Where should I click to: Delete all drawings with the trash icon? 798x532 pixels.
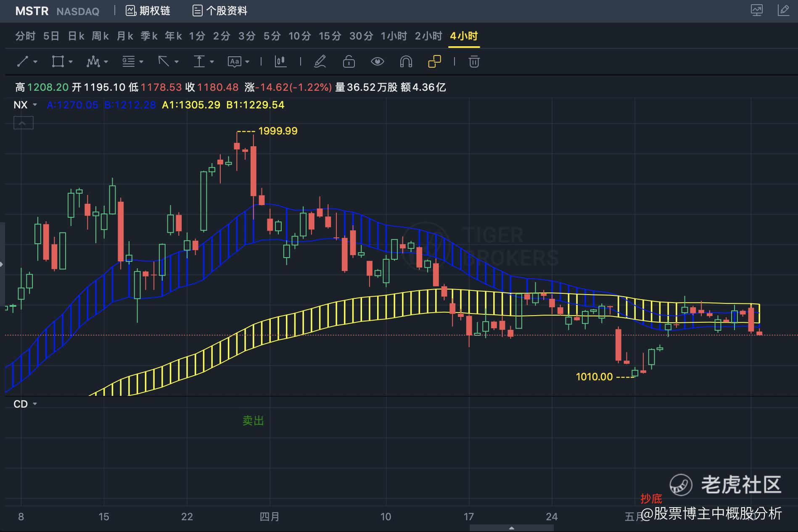[x=474, y=62]
